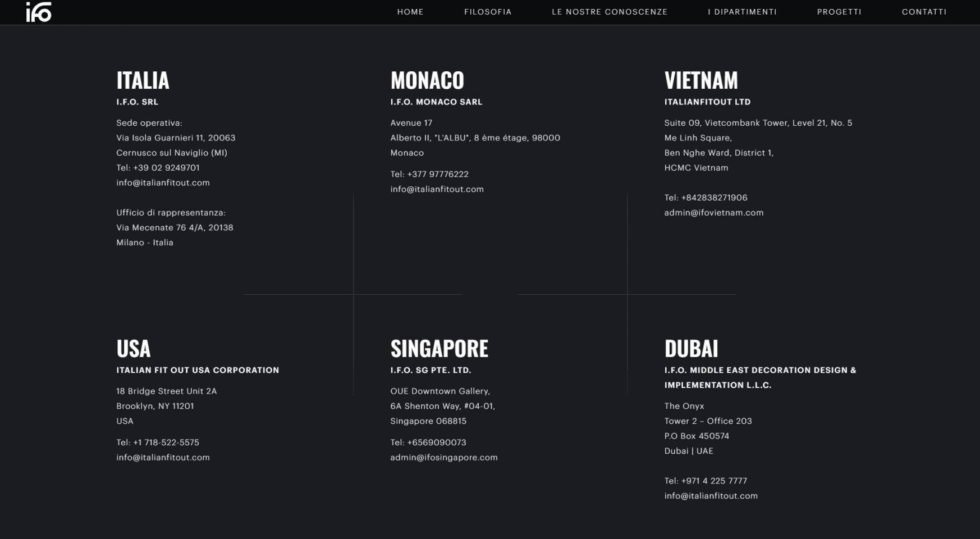Image resolution: width=980 pixels, height=539 pixels.
Task: Open the HOME menu item
Action: coord(410,12)
